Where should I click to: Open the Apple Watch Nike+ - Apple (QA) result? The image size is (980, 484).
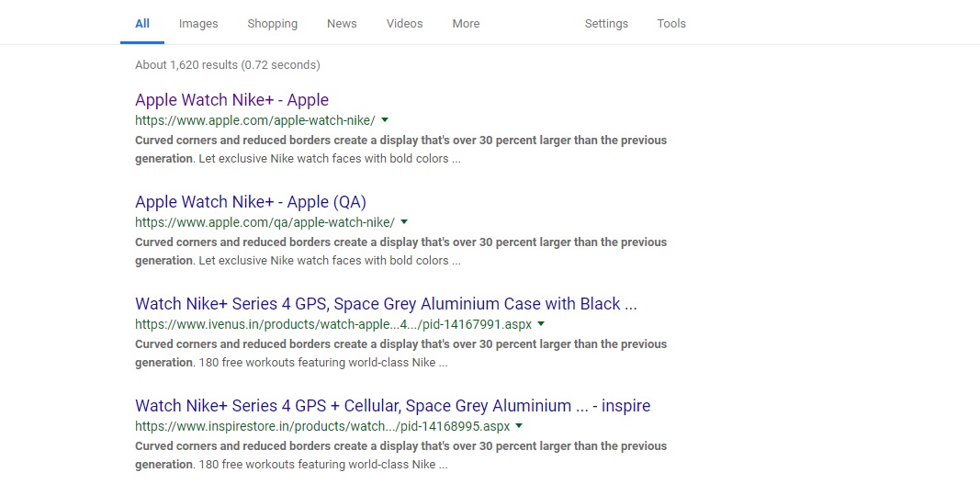(x=251, y=202)
